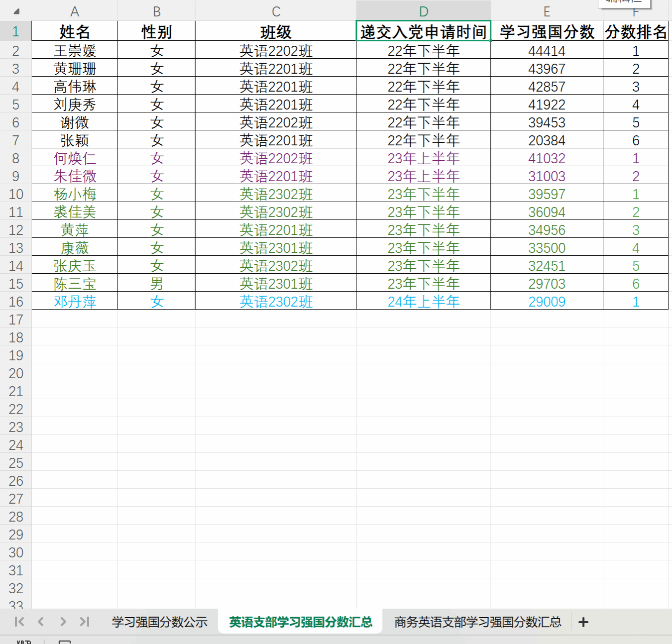
Task: Click the cell containing 邓丹萍
Action: pyautogui.click(x=75, y=302)
